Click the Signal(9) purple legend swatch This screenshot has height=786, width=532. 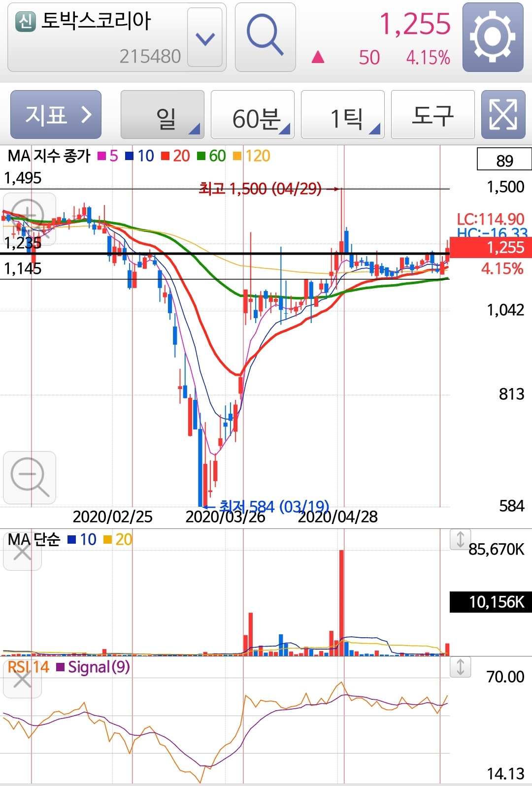pyautogui.click(x=61, y=667)
